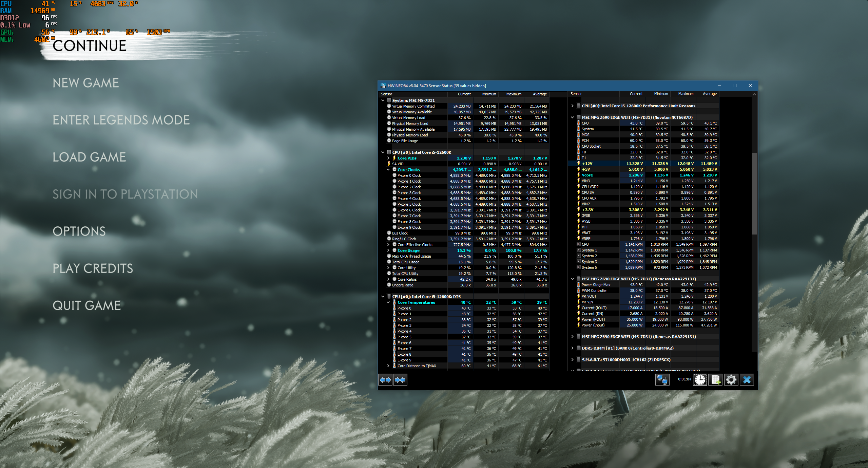Select the Physical Memory Used row
This screenshot has width=868, height=468.
tap(464, 124)
